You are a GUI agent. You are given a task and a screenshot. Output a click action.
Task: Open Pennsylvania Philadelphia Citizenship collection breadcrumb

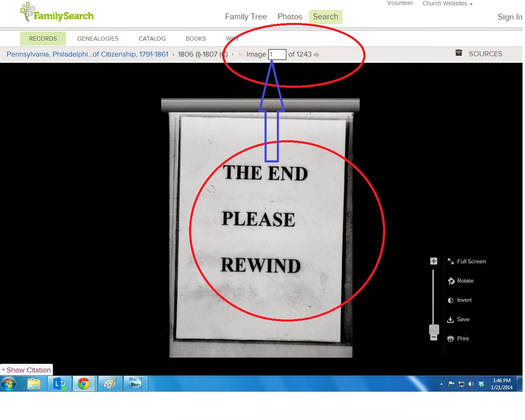click(x=87, y=54)
